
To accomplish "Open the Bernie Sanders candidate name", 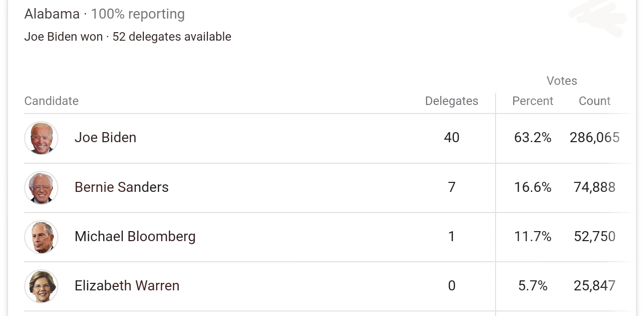I will 121,187.
